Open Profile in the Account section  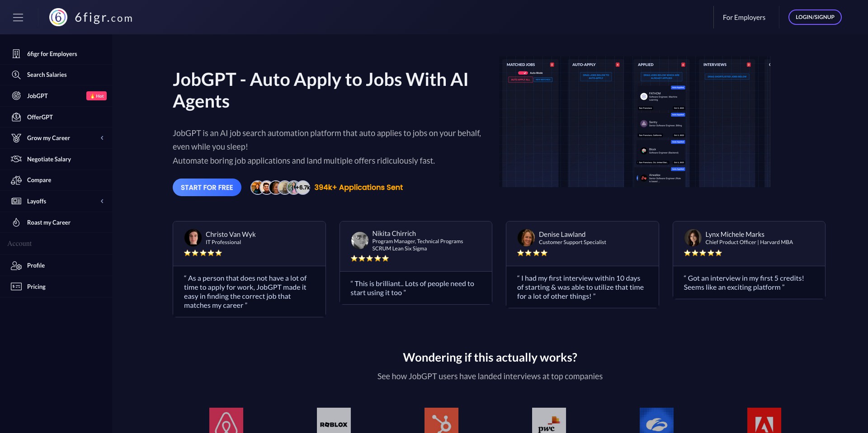click(x=56, y=265)
